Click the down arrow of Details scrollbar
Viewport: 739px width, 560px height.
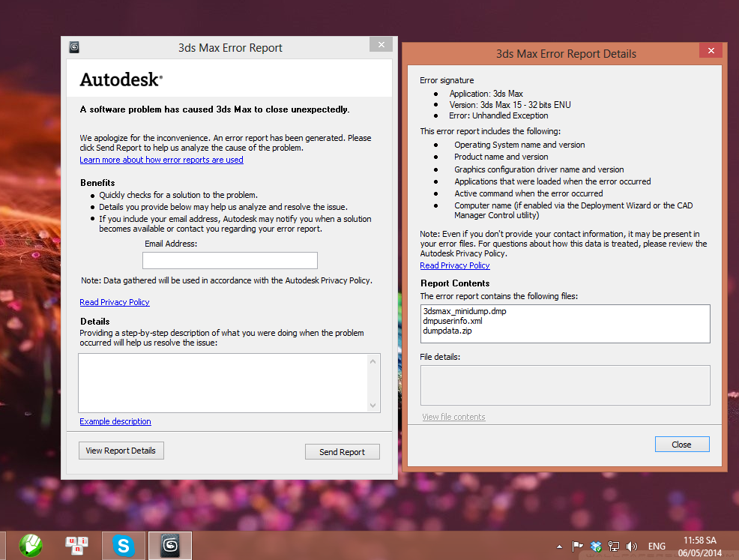click(x=372, y=406)
